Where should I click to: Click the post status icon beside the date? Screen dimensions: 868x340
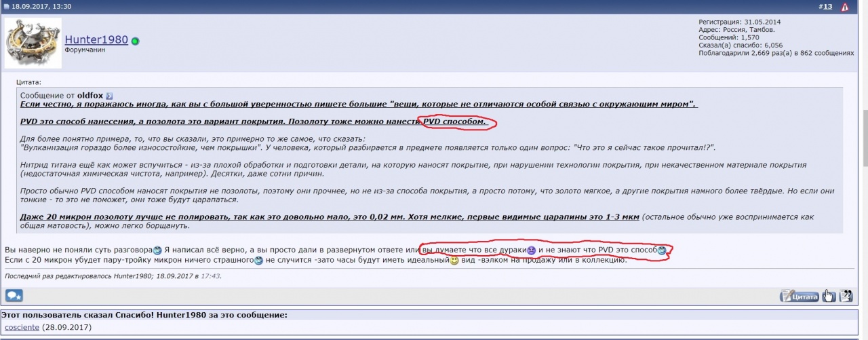[6, 7]
